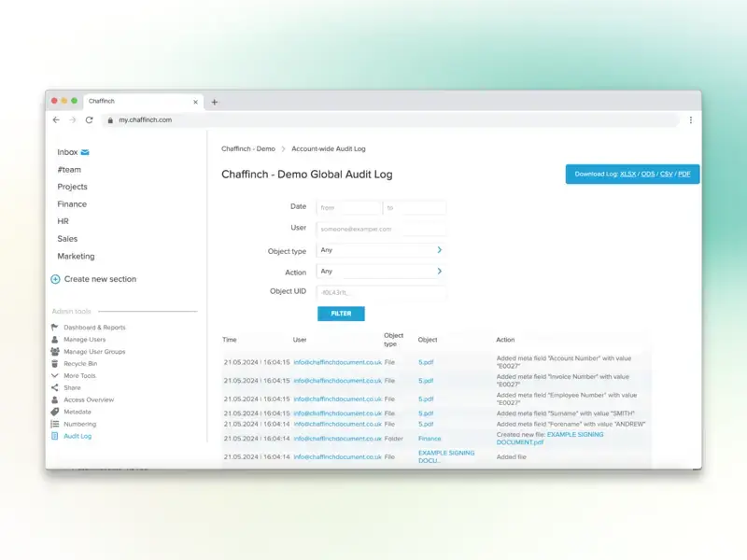Image resolution: width=747 pixels, height=560 pixels.
Task: Click the browser back arrow
Action: point(56,120)
